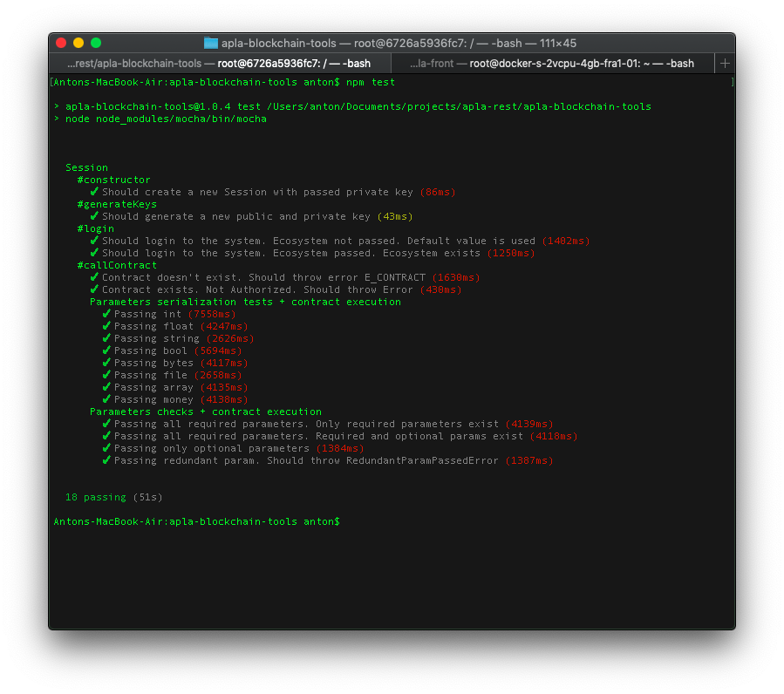Click the '(43ms)' duration value
The width and height of the screenshot is (784, 694).
click(x=395, y=216)
